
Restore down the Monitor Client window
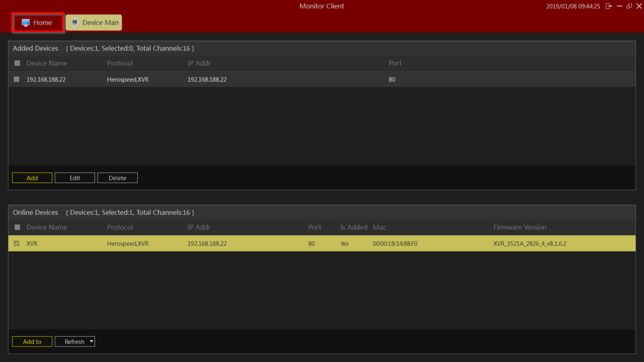click(x=629, y=6)
